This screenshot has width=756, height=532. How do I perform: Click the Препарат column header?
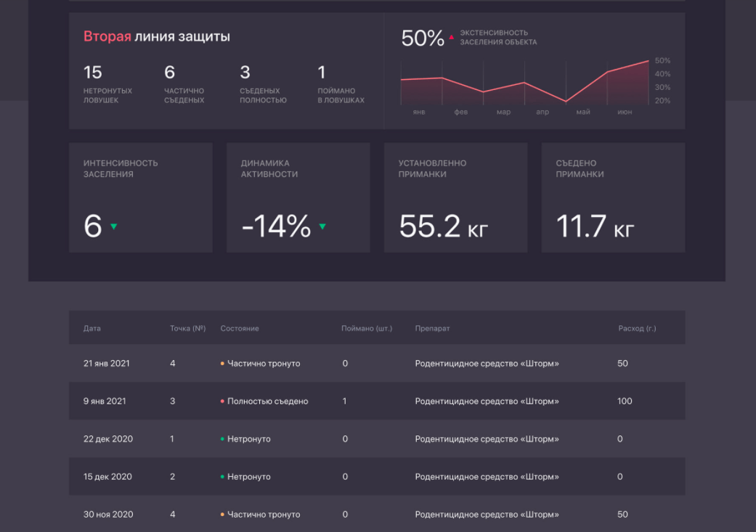click(432, 329)
